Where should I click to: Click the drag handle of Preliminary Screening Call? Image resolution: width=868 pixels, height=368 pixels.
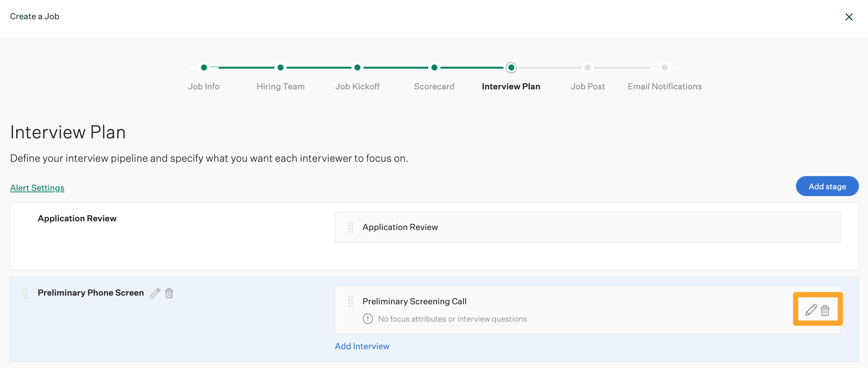(x=350, y=302)
